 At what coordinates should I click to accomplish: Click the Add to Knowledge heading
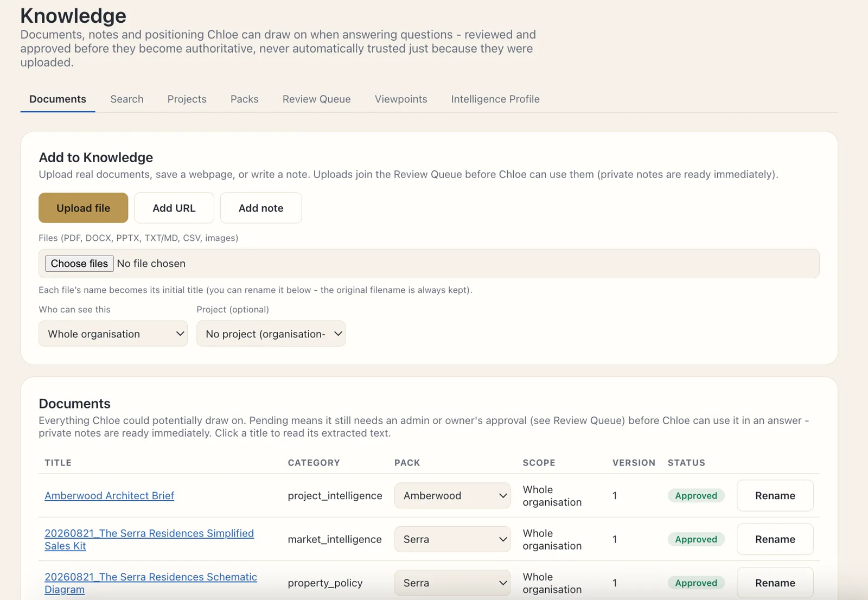(x=96, y=157)
